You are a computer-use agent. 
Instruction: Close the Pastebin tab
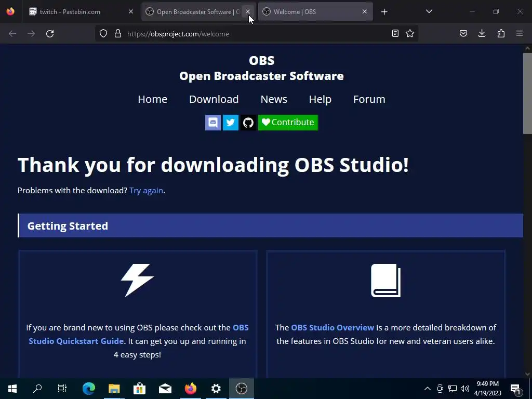pyautogui.click(x=131, y=12)
